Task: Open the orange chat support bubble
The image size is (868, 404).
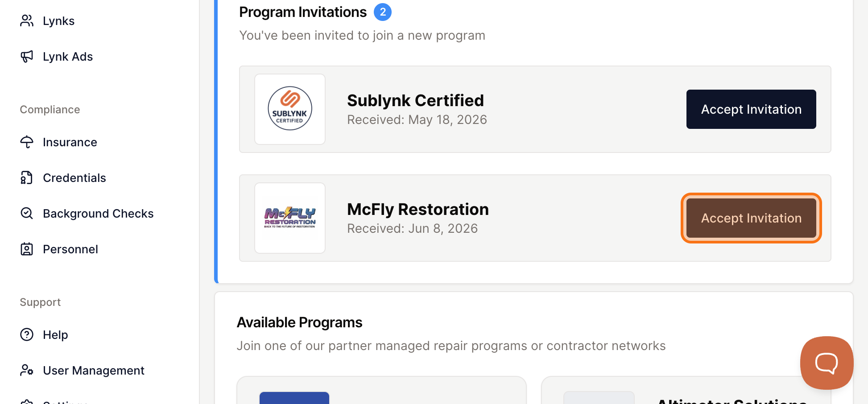Action: [x=827, y=363]
